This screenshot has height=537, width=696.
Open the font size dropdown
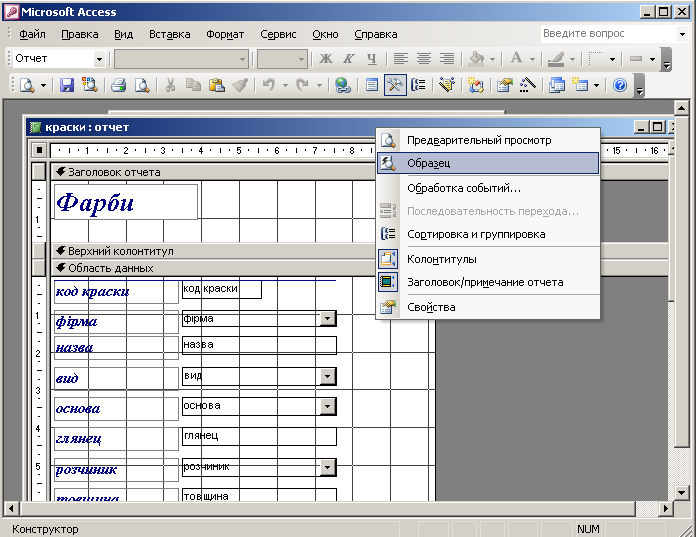pyautogui.click(x=301, y=59)
